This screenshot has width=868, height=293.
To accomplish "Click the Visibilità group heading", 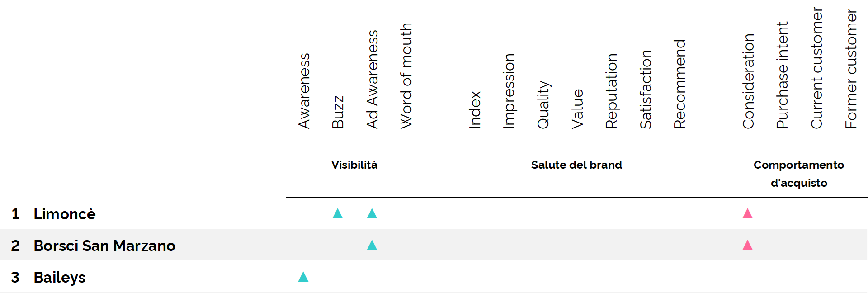I will [x=354, y=165].
